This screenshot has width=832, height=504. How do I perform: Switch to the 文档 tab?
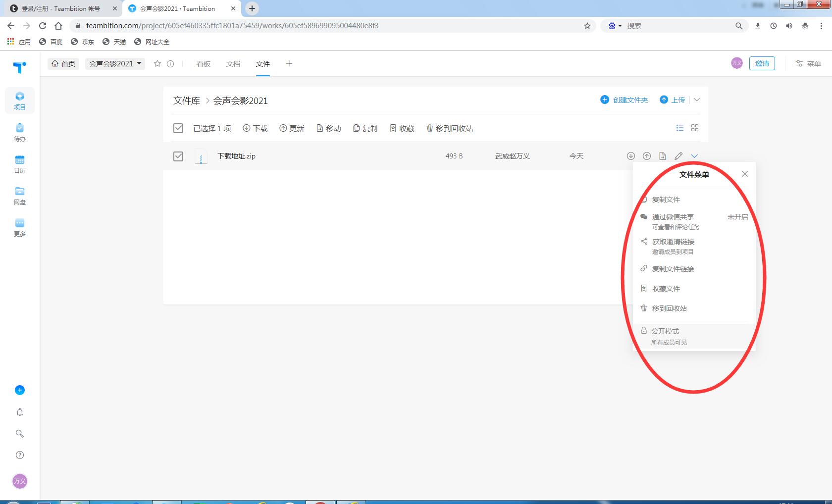[233, 63]
